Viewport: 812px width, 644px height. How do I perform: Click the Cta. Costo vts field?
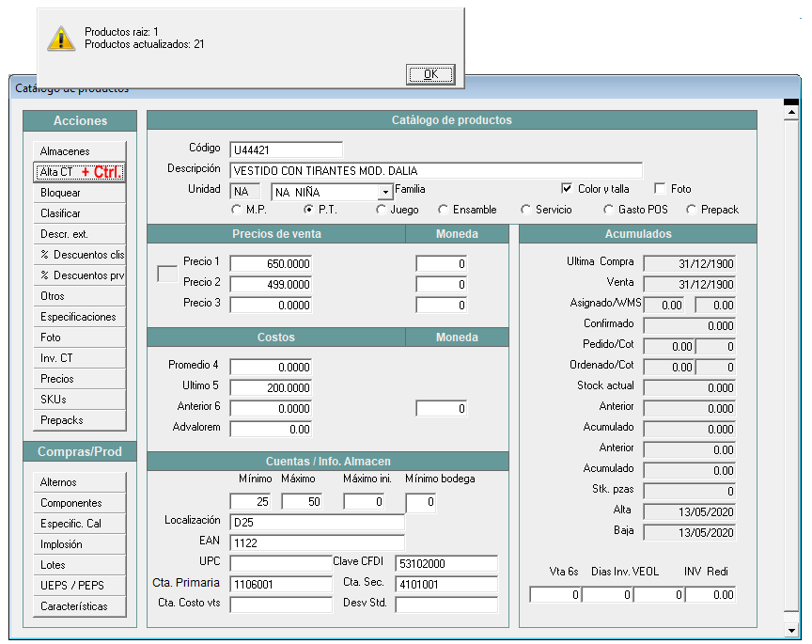(281, 605)
